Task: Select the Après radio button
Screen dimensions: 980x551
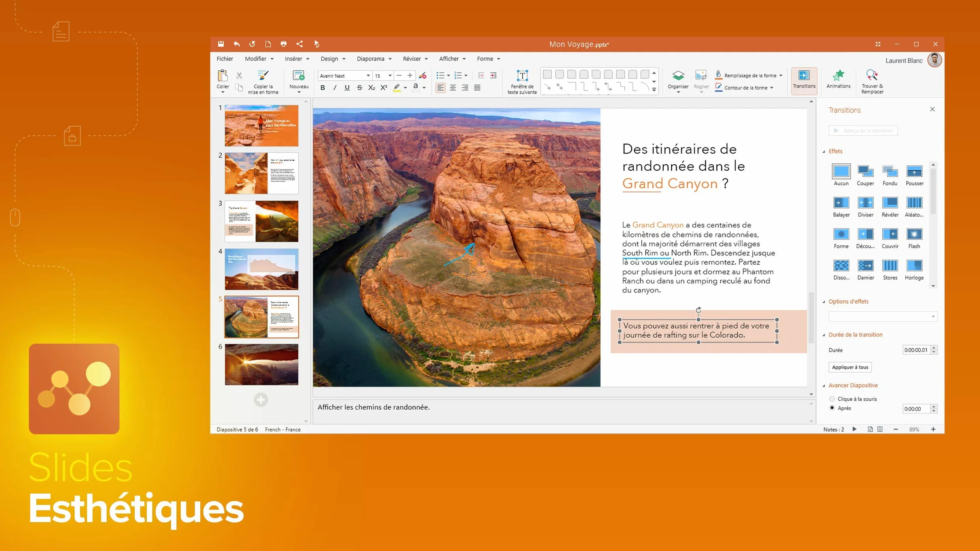Action: 832,408
